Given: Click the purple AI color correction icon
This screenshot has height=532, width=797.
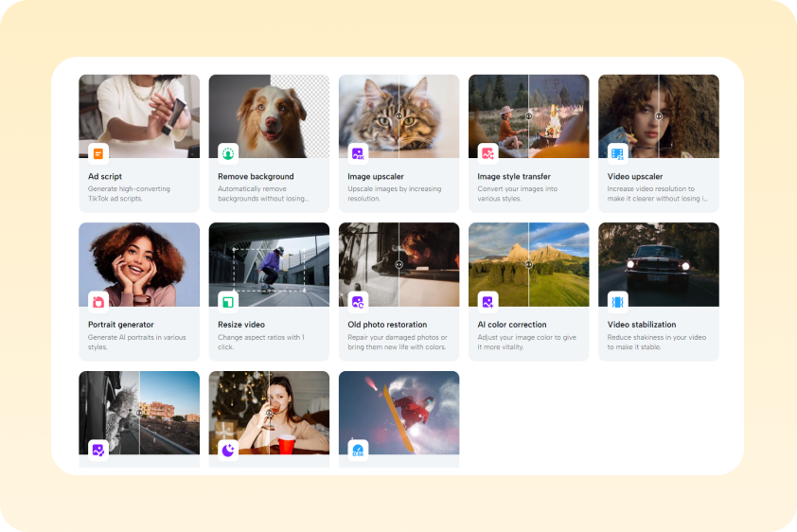Looking at the screenshot, I should (x=487, y=302).
